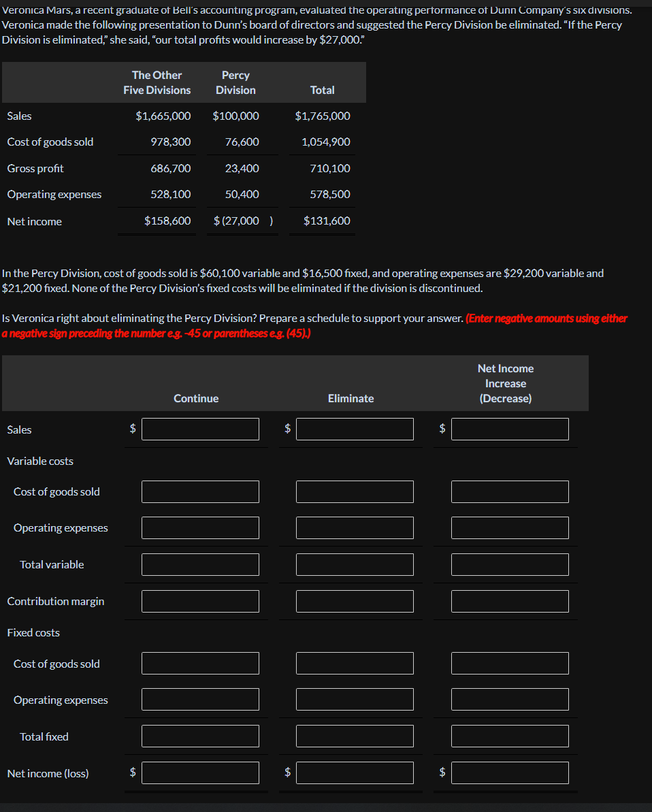Focus fixed Operating expenses Net Income field
This screenshot has height=812, width=652.
(510, 700)
